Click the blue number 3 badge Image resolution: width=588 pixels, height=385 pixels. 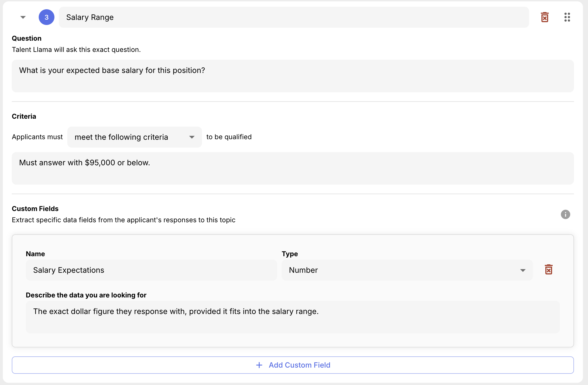pos(47,17)
